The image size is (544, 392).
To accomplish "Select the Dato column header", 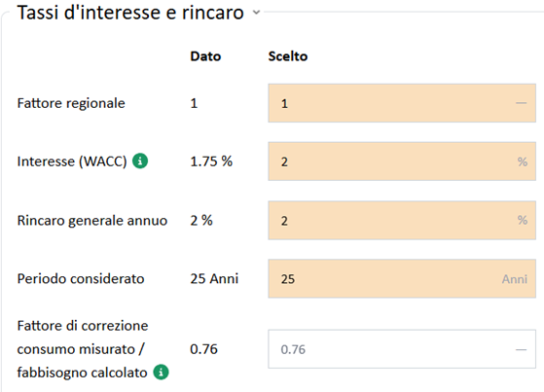I will point(205,56).
